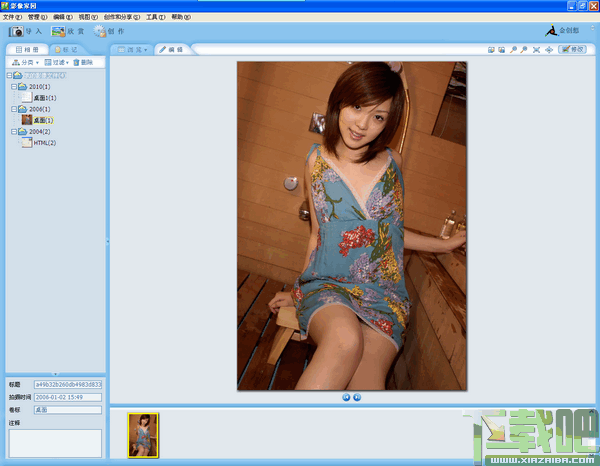Open the 编辑 menu in menu bar
Viewport: 600px width, 466px height.
[x=63, y=17]
